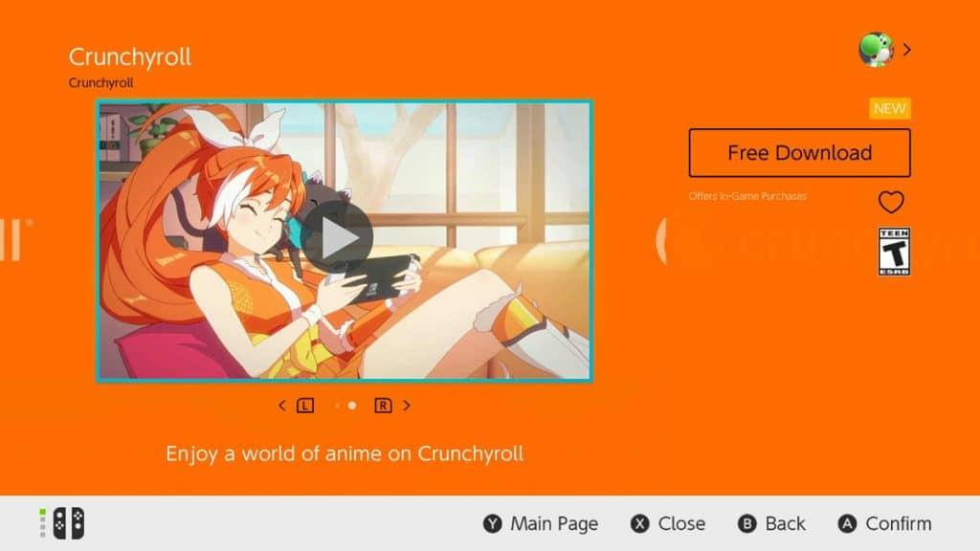980x551 pixels.
Task: Click the Joy-Con controller status icon
Action: point(62,523)
